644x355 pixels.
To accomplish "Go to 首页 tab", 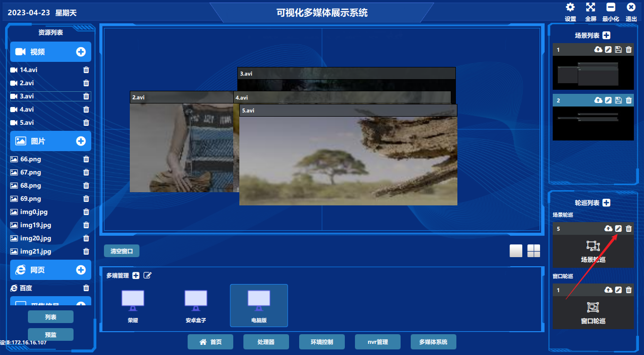I will pyautogui.click(x=210, y=342).
